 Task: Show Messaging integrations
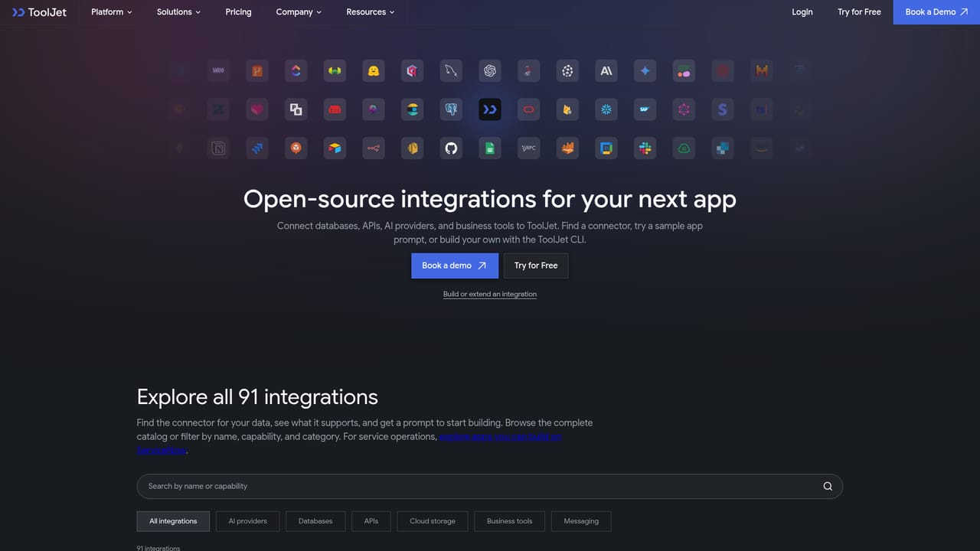[x=581, y=521]
